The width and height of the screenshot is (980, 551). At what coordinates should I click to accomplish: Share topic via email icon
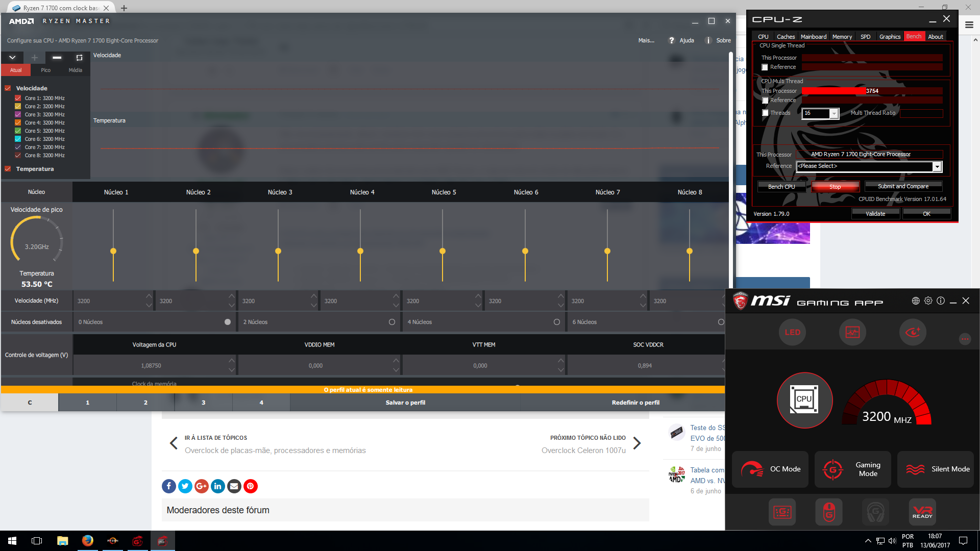pos(234,486)
